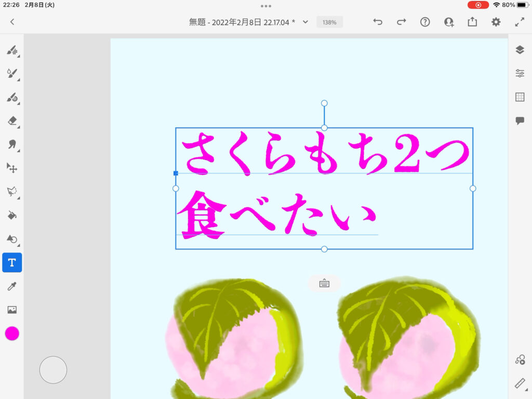This screenshot has width=532, height=399.
Task: Undo the last action
Action: pos(378,22)
